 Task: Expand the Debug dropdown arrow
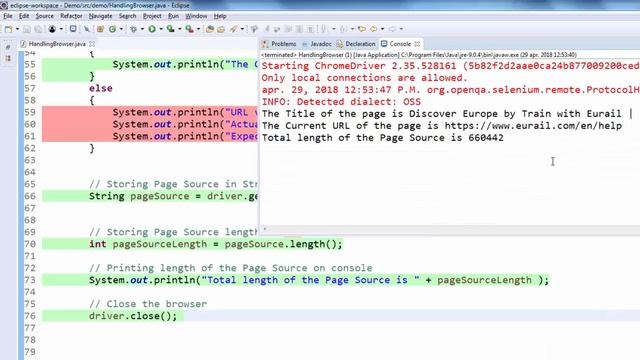tap(142, 29)
